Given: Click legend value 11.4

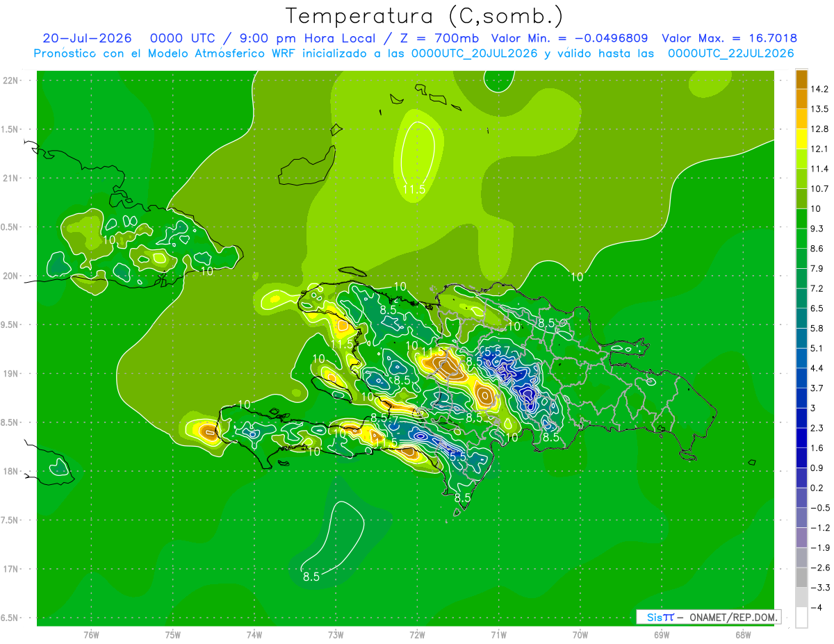Looking at the screenshot, I should (x=819, y=169).
